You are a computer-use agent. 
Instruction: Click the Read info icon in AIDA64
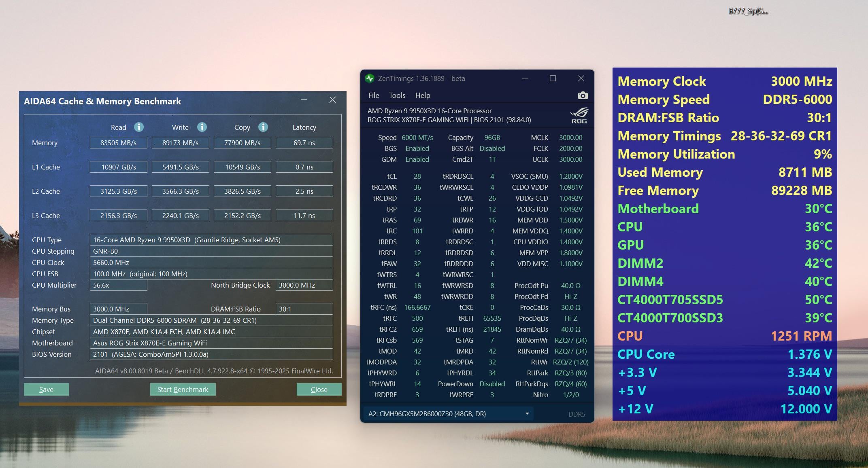139,127
